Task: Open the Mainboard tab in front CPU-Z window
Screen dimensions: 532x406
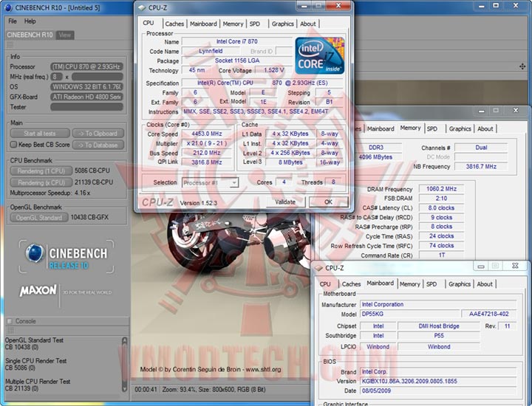Action: [203, 24]
